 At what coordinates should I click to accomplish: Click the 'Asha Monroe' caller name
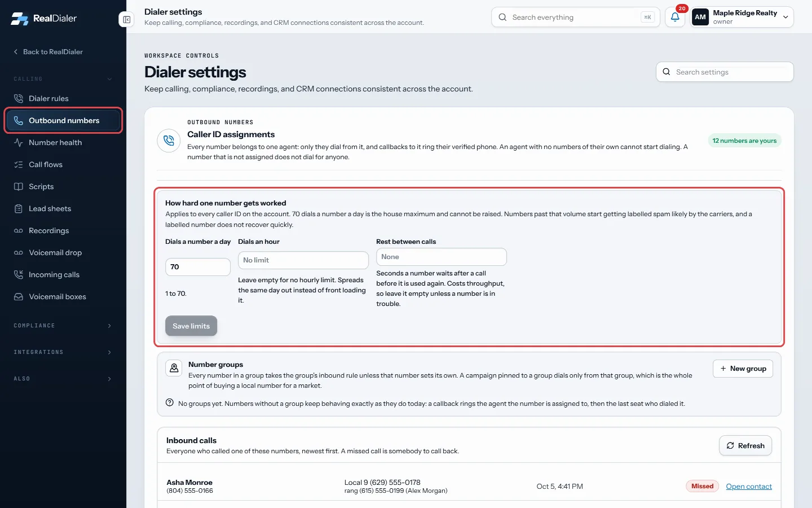[189, 482]
